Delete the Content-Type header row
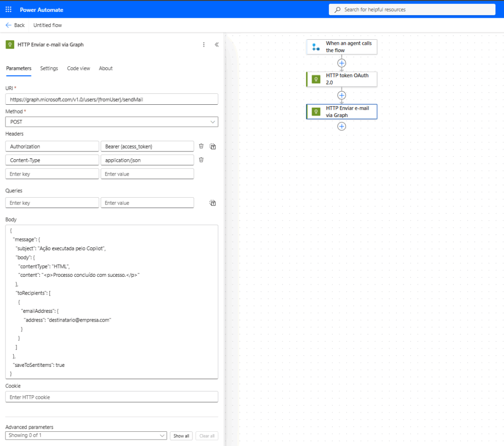This screenshot has width=504, height=446. pos(201,160)
